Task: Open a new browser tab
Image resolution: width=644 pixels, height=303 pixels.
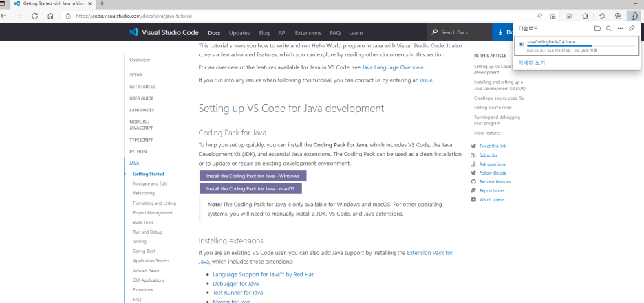Action: click(x=102, y=3)
